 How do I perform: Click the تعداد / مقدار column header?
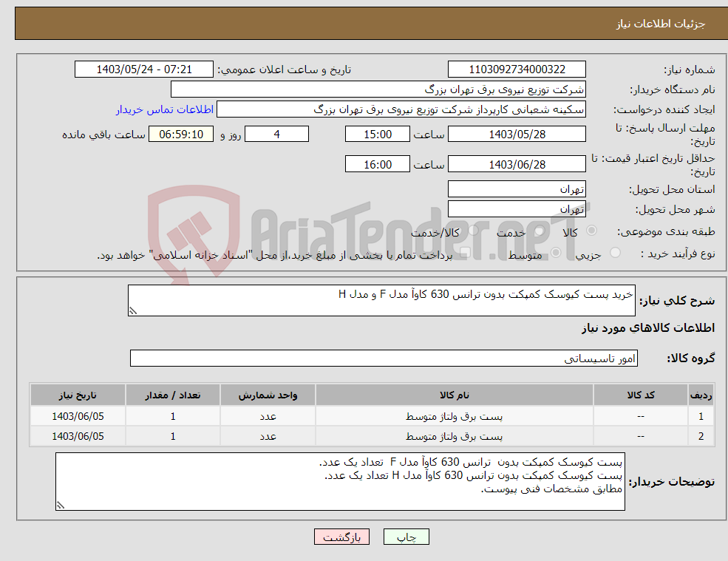point(173,395)
